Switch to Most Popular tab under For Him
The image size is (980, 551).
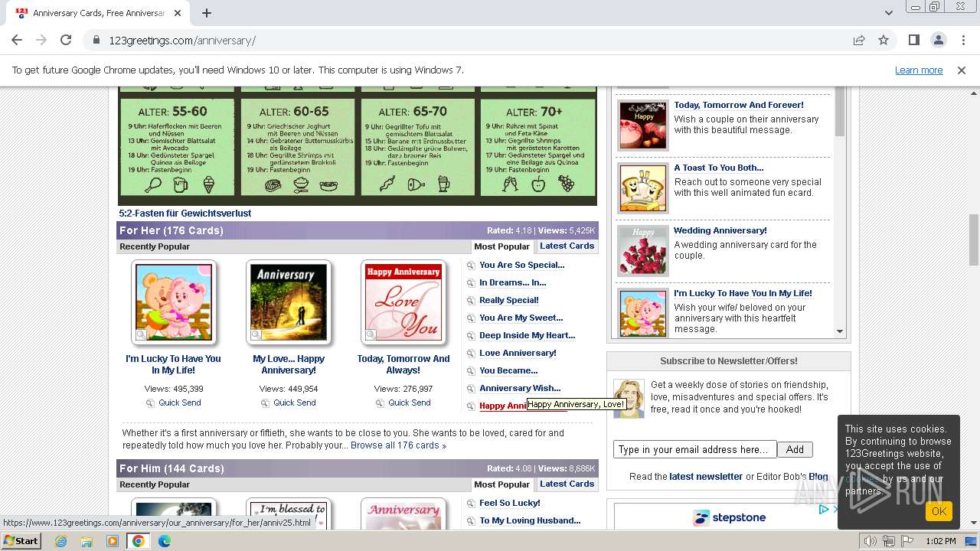pyautogui.click(x=501, y=484)
